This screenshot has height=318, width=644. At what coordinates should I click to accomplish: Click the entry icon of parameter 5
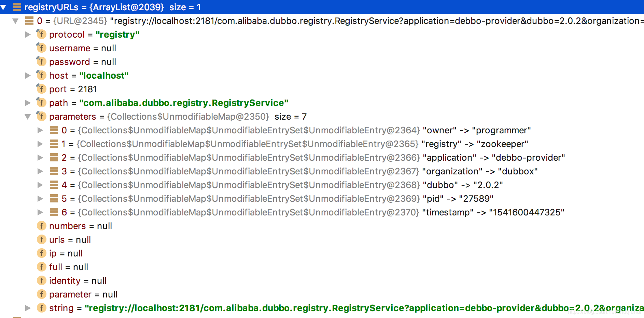54,198
